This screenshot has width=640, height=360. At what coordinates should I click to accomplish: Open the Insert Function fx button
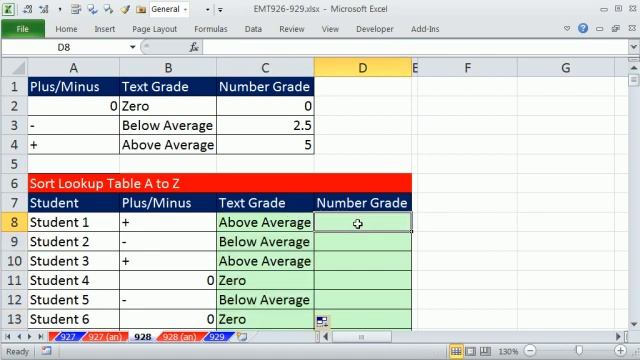(194, 47)
